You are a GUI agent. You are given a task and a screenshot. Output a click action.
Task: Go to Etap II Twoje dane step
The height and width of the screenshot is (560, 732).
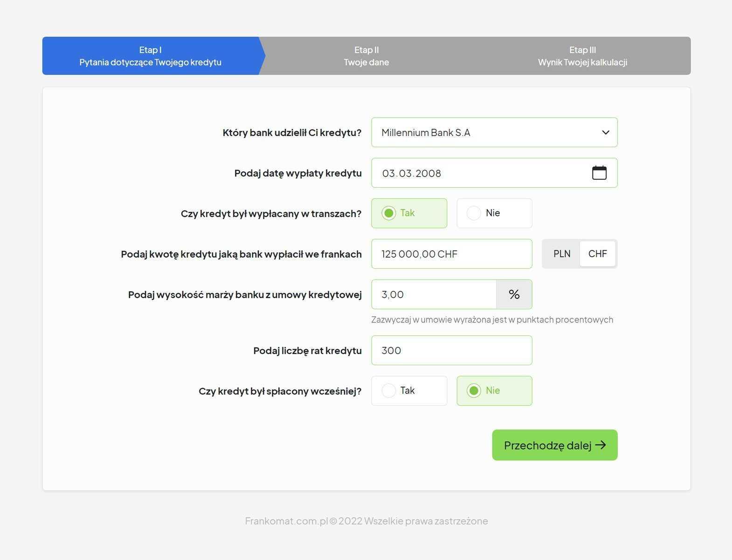pyautogui.click(x=366, y=56)
